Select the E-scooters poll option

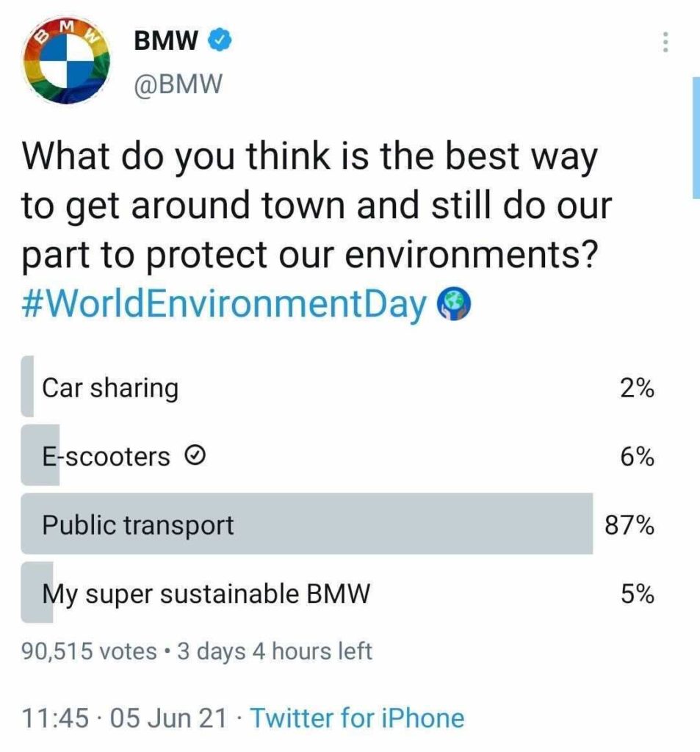338,455
